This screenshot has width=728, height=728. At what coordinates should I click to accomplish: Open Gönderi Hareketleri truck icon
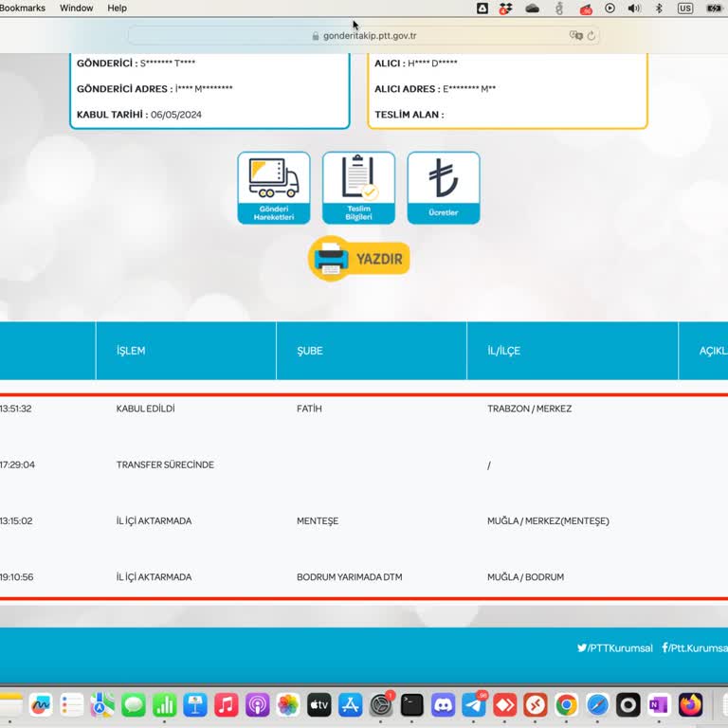pos(273,188)
